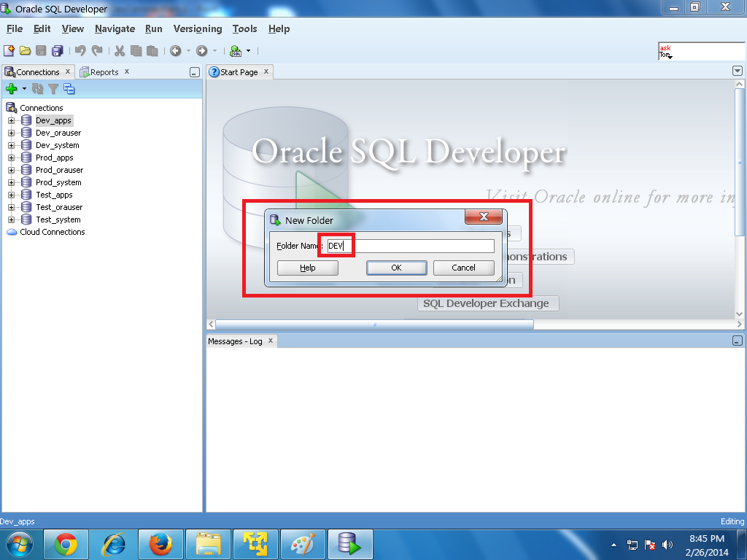Open the Versioning menu
The width and height of the screenshot is (747, 560).
click(198, 28)
